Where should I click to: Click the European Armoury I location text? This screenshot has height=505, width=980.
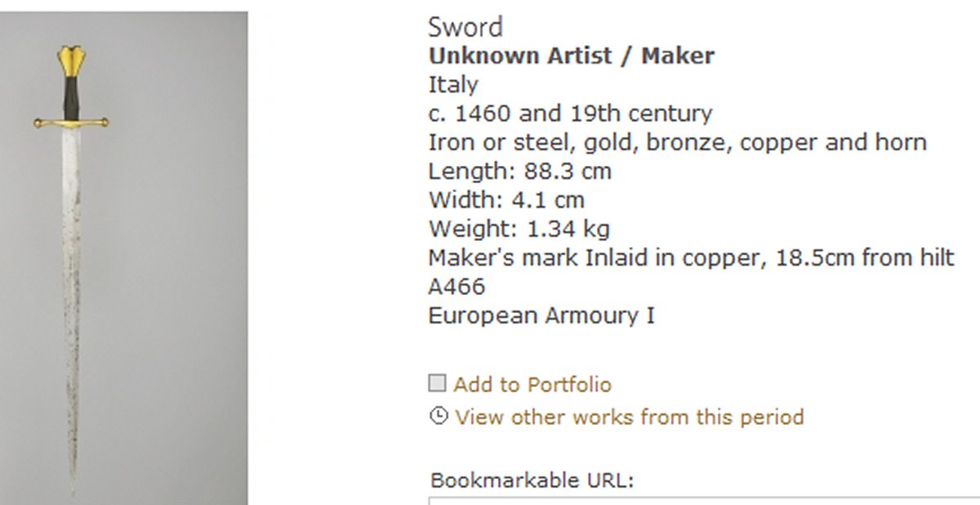tap(541, 315)
